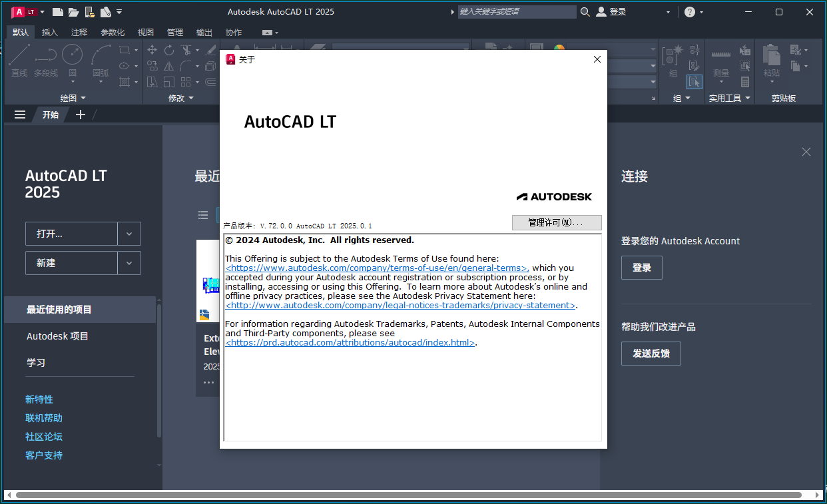Open Customize Quick Access Toolbar dropdown
This screenshot has height=504, width=827.
click(119, 12)
